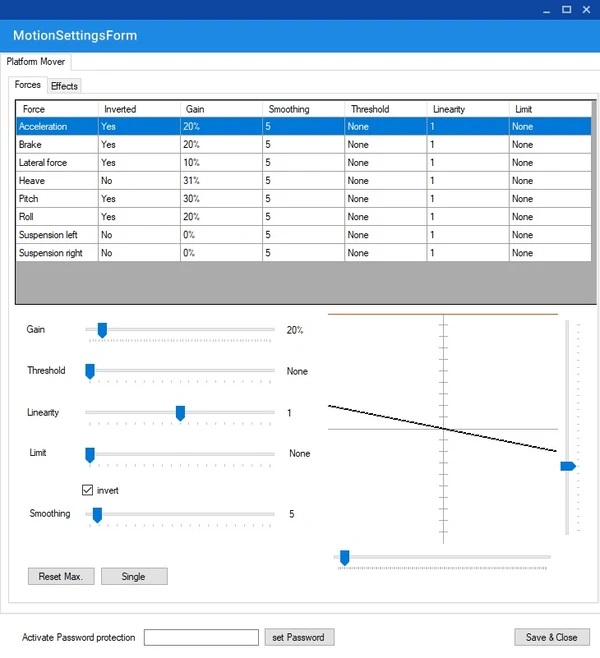600x658 pixels.
Task: Click Save & Close
Action: (x=551, y=637)
